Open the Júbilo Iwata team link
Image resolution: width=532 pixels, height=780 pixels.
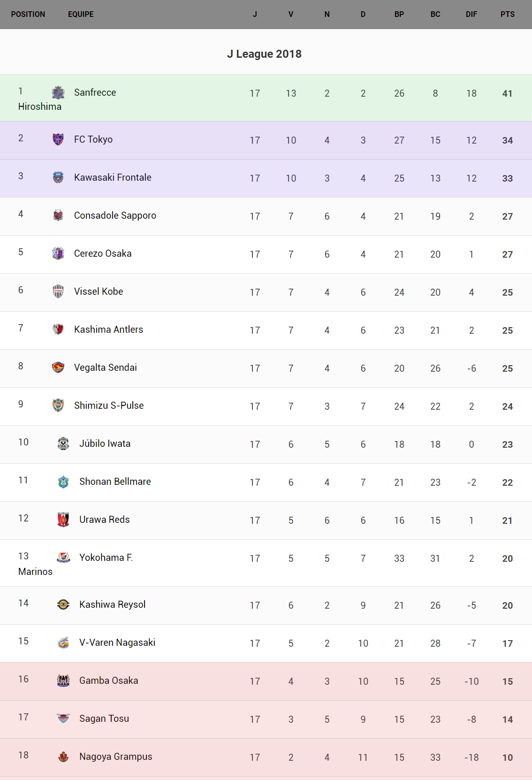pyautogui.click(x=105, y=444)
